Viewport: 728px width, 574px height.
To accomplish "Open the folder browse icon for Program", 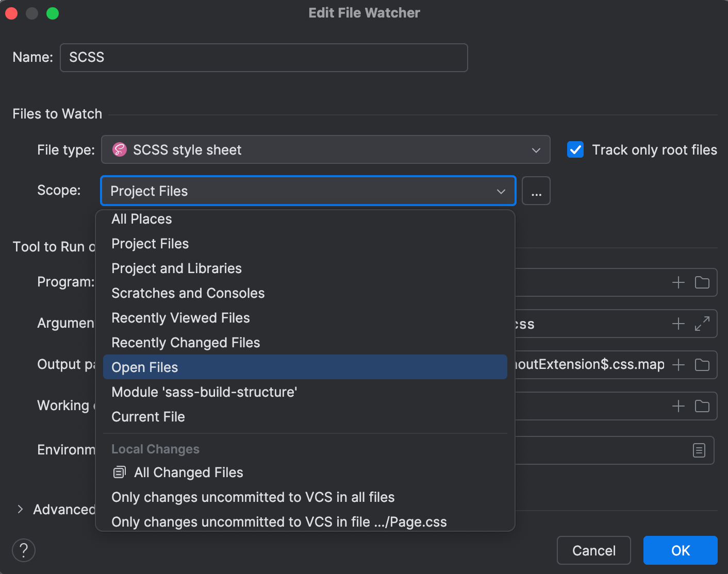I will 702,282.
